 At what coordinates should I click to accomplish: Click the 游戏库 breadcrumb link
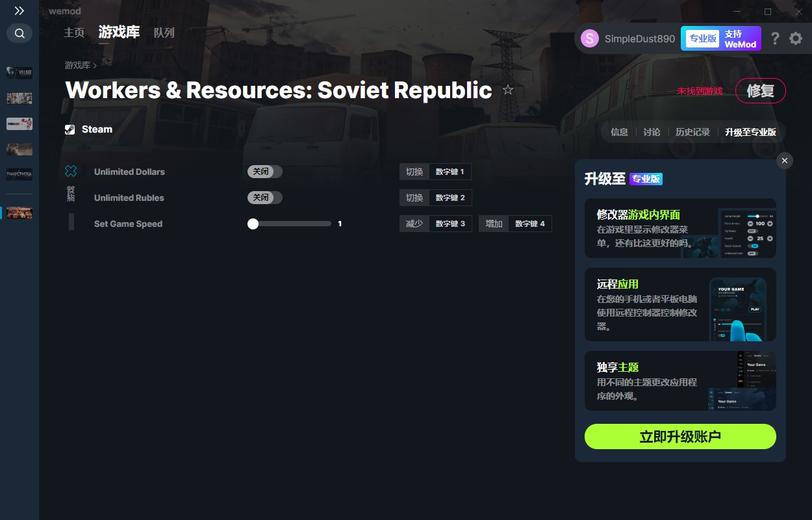pos(77,65)
